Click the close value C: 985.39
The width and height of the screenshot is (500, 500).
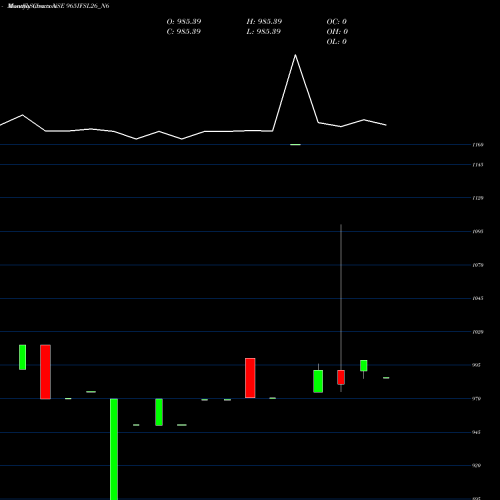tap(184, 32)
